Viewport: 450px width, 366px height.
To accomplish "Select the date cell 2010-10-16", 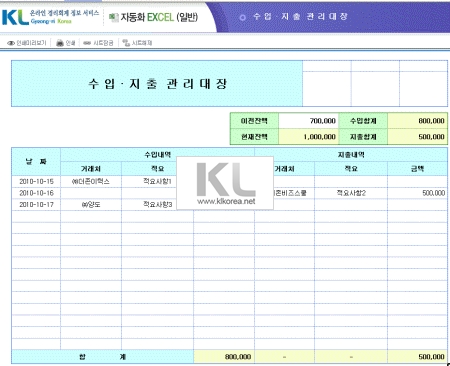I will 36,193.
